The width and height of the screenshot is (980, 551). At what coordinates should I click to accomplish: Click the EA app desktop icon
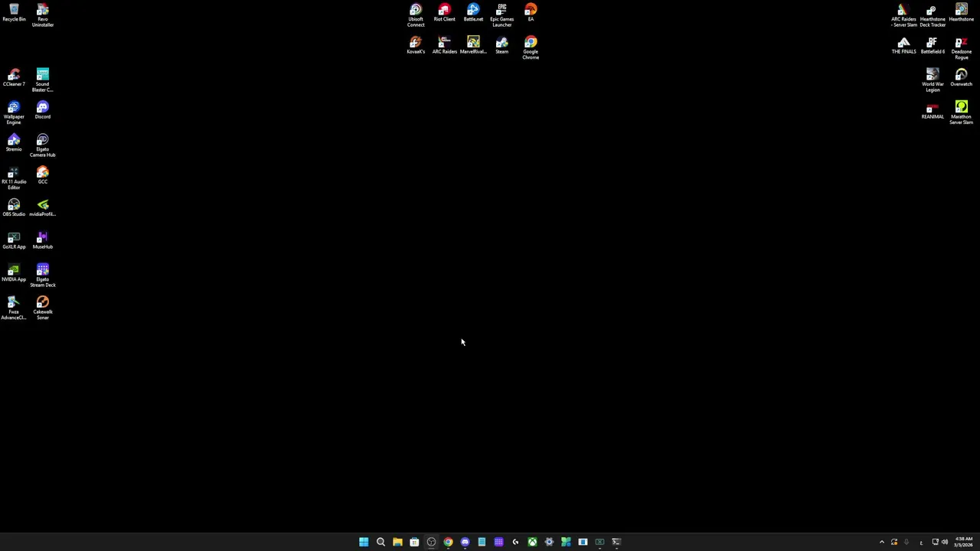click(531, 13)
